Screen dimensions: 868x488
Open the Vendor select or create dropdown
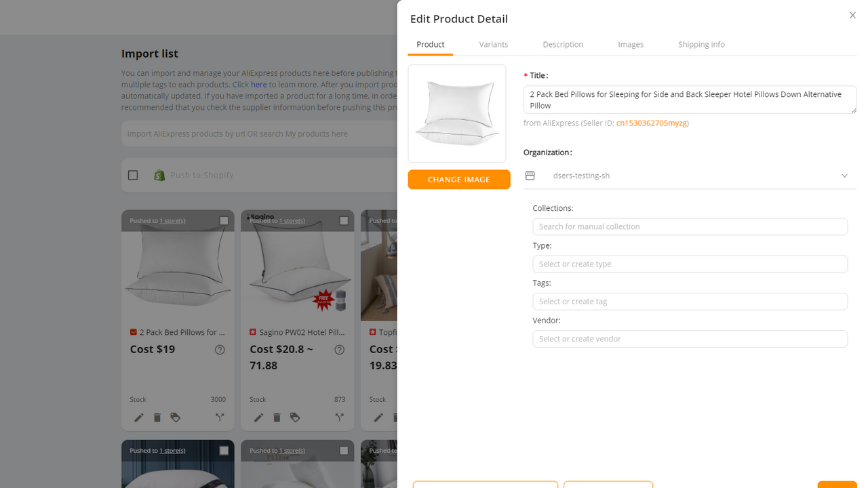[x=690, y=338]
